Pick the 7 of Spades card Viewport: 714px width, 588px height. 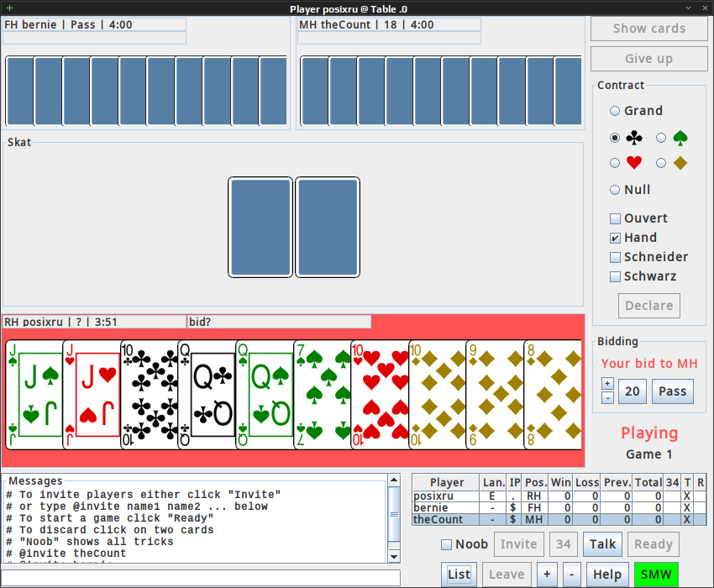click(x=322, y=395)
